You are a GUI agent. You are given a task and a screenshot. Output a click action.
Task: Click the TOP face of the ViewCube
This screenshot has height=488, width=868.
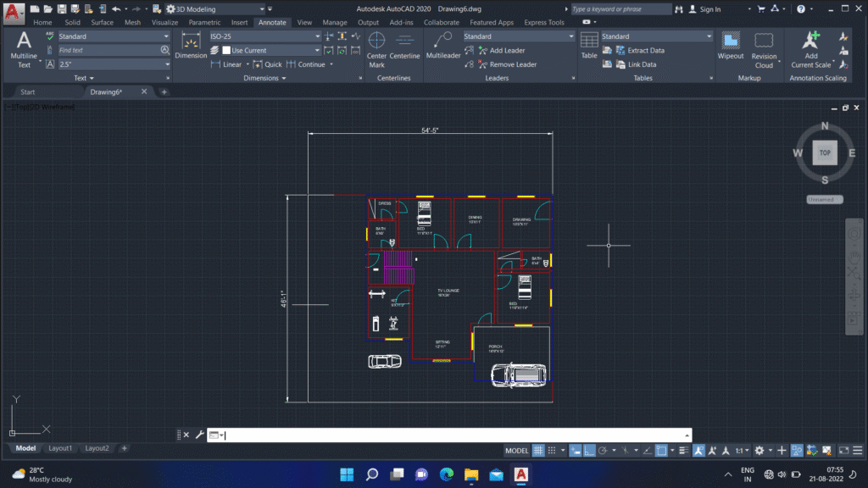pyautogui.click(x=825, y=152)
